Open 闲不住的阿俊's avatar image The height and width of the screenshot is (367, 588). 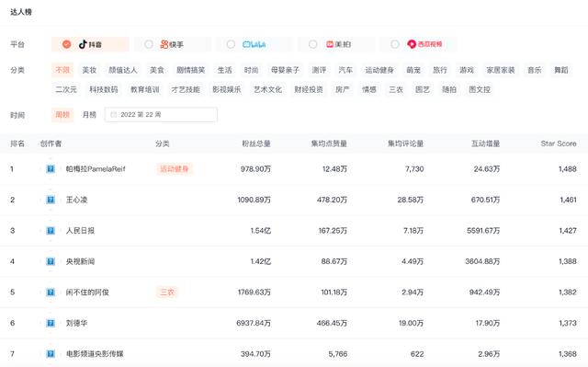51,292
